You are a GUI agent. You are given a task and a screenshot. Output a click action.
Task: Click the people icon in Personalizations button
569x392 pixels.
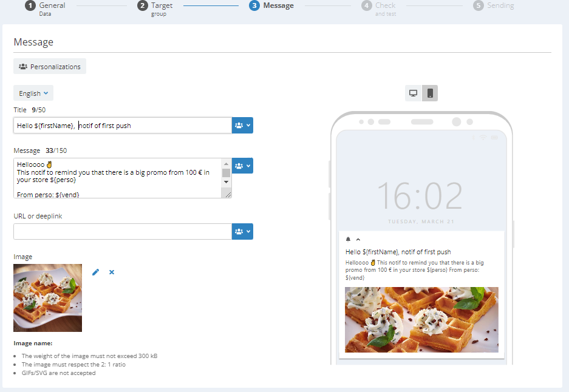tap(23, 67)
